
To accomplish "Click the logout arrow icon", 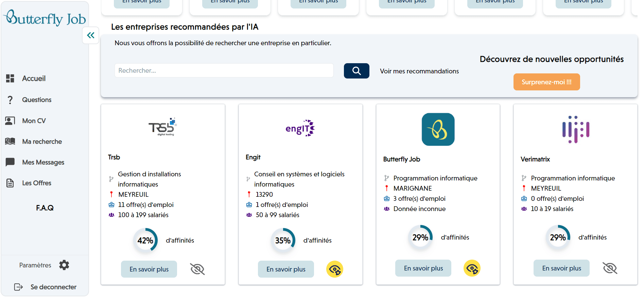I will 18,287.
